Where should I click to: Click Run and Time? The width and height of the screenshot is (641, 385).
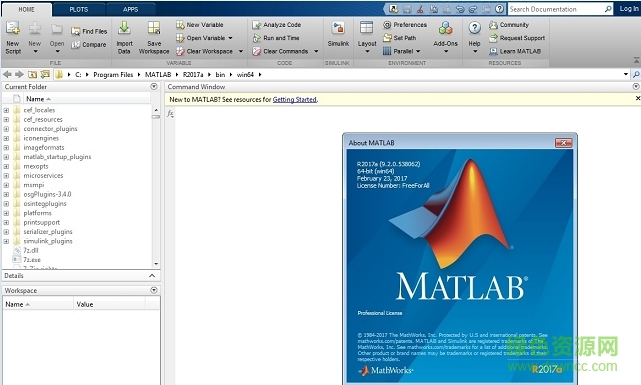pos(276,38)
